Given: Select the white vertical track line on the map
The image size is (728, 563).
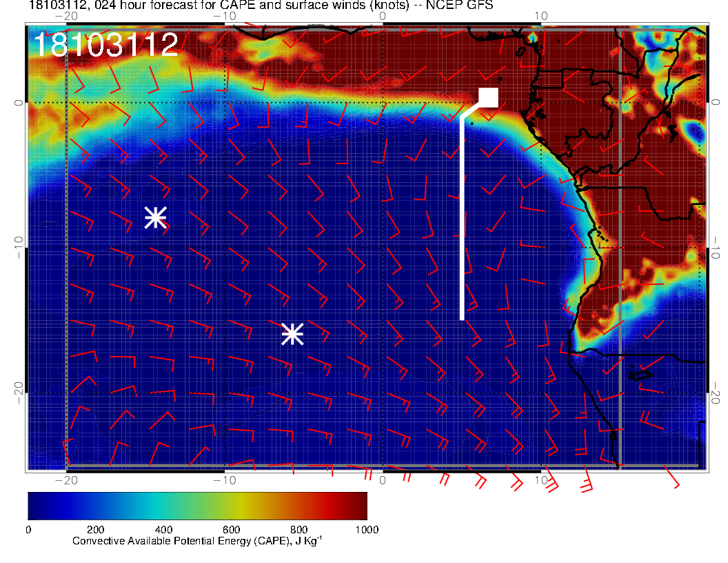Looking at the screenshot, I should point(462,218).
